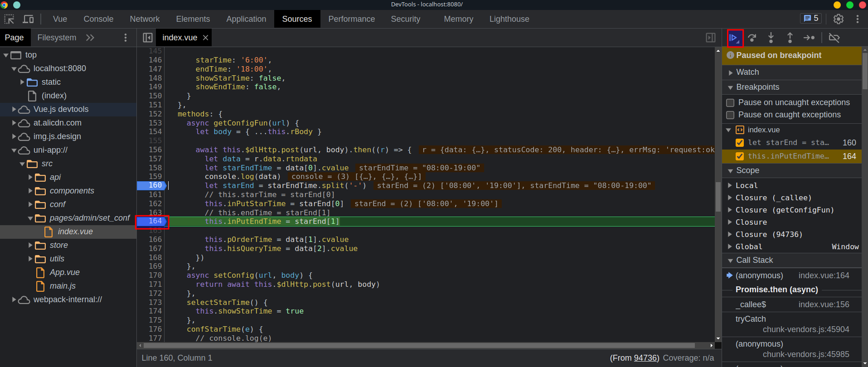The height and width of the screenshot is (367, 868).
Task: Click the Step out of current function icon
Action: pos(790,38)
